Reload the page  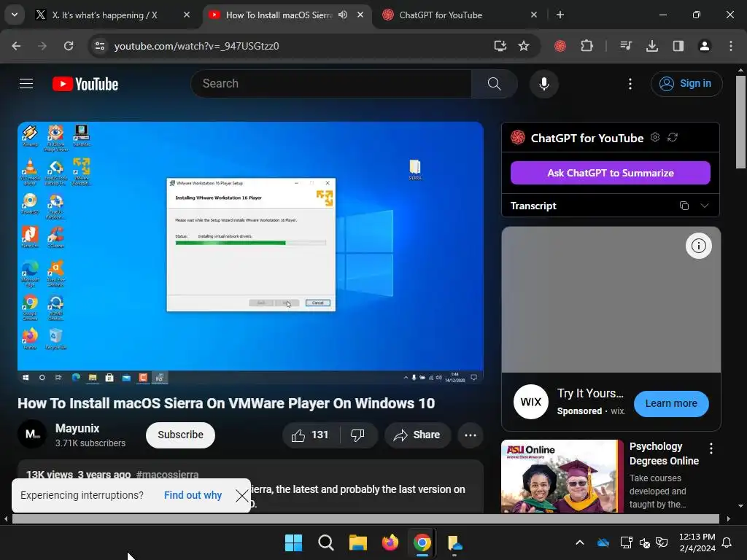(69, 46)
